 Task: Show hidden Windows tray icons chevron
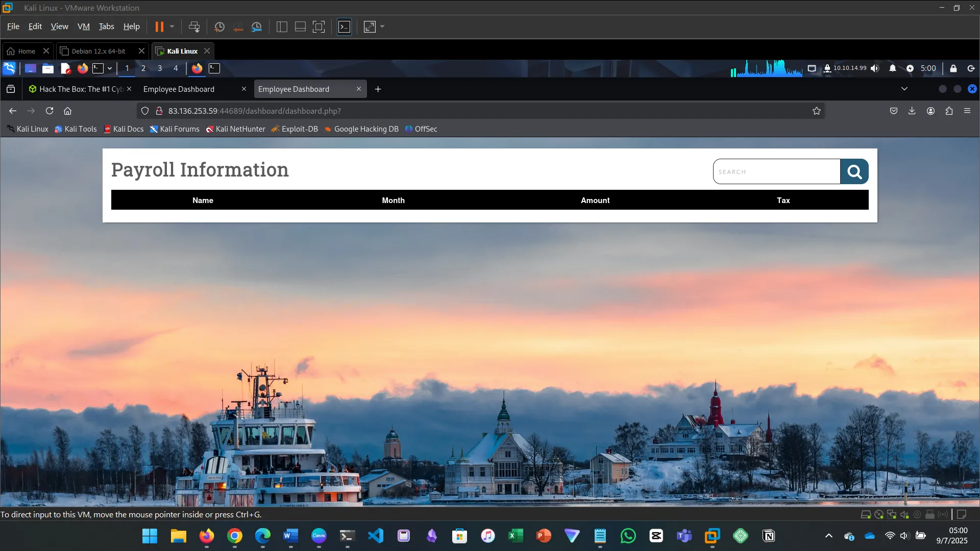(x=829, y=536)
